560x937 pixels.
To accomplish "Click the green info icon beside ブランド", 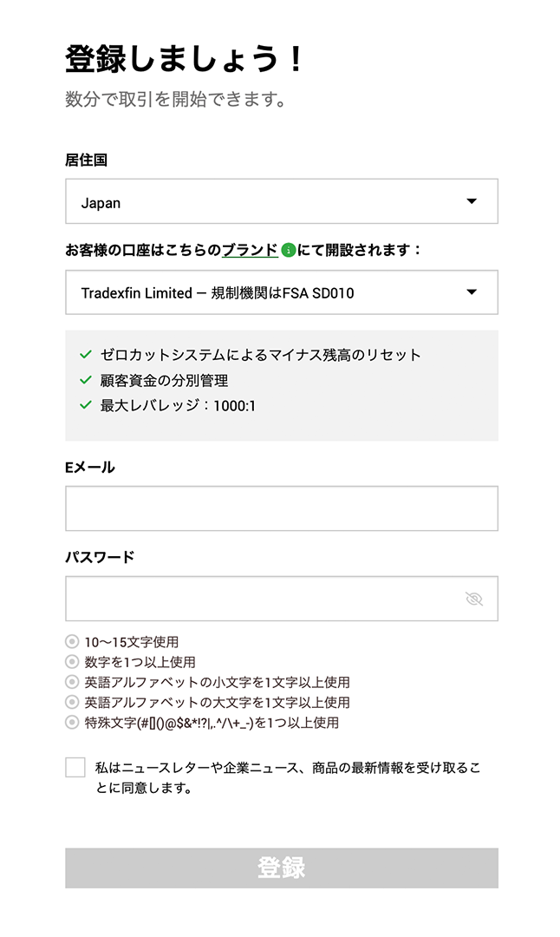I will point(289,251).
